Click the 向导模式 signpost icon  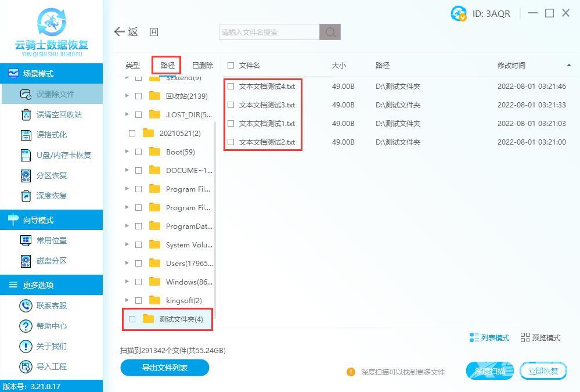coord(13,220)
